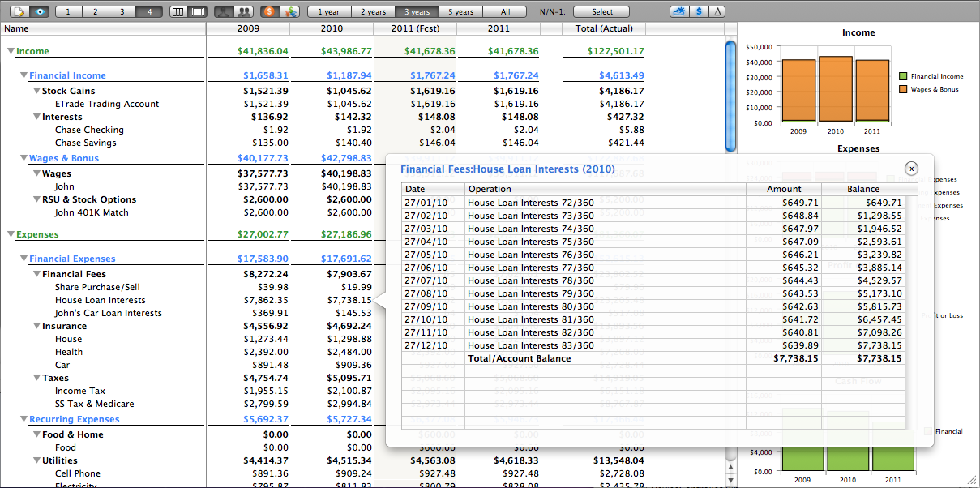980x488 pixels.
Task: Select the Chase Savings row
Action: [86, 143]
